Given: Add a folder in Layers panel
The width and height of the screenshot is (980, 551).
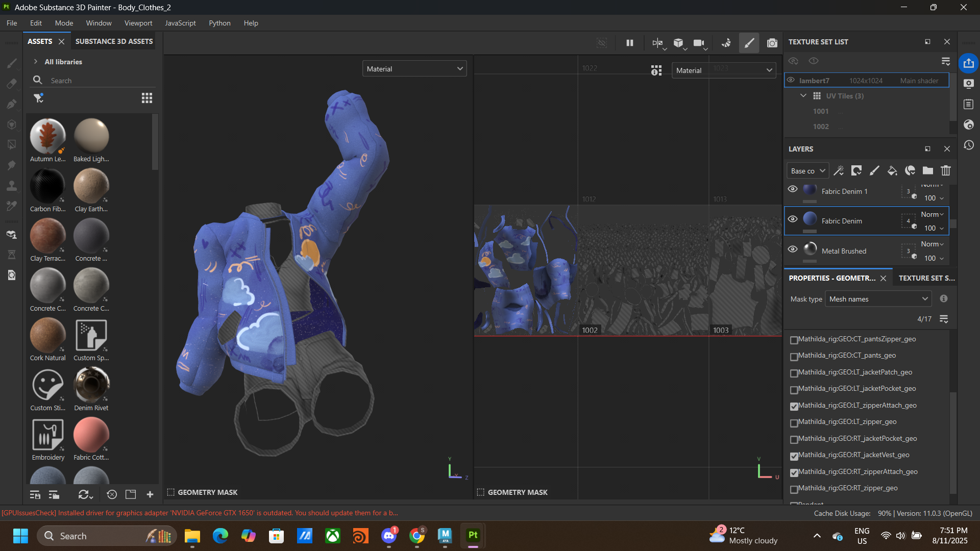Looking at the screenshot, I should coord(927,171).
